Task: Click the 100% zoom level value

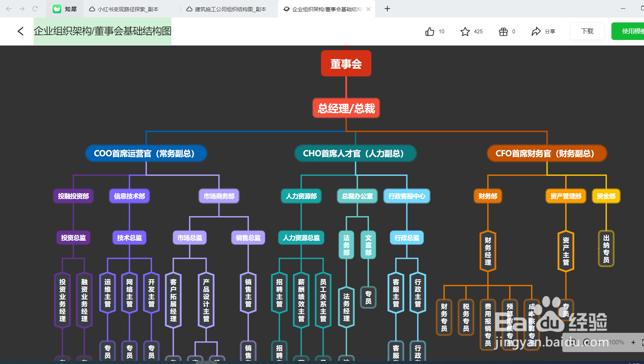Action: tap(617, 342)
